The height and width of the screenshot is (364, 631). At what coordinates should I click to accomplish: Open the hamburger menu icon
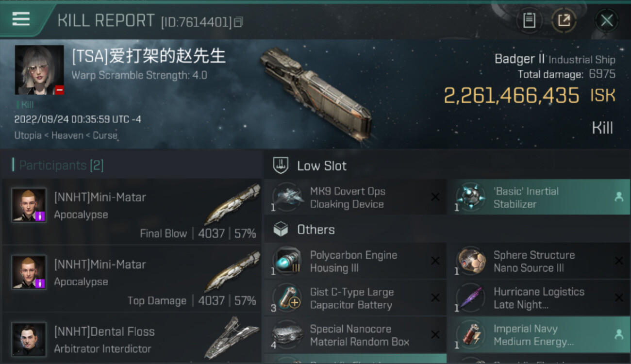tap(21, 19)
